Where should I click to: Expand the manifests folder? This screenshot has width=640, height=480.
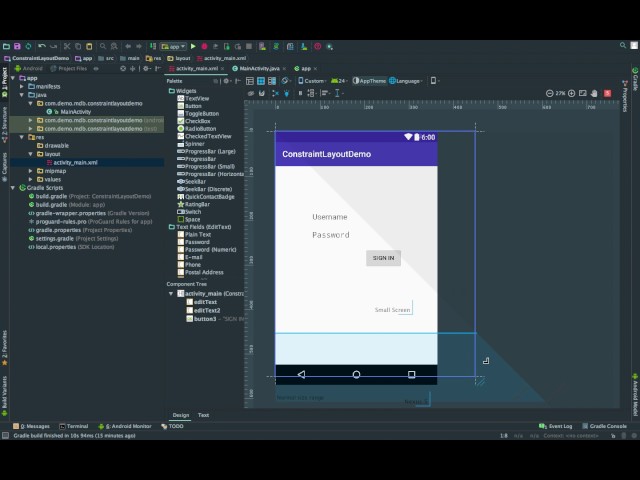[x=22, y=87]
